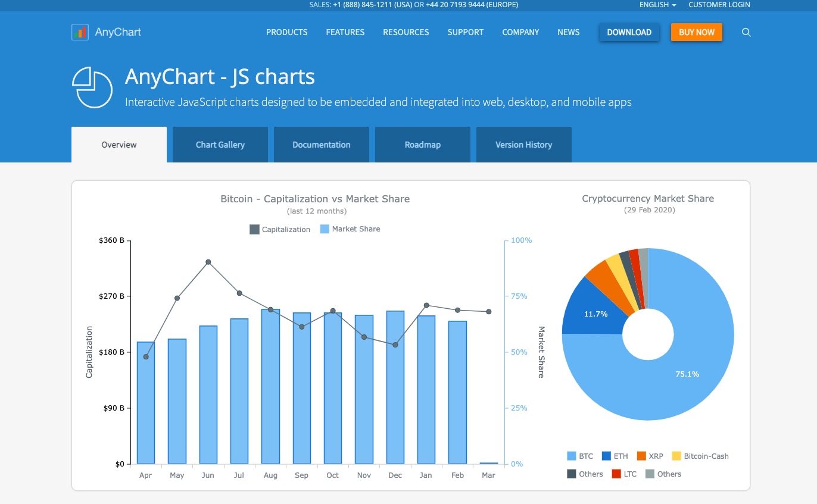Click the Apr market share bar
Screen dimensions: 817x504
[146, 403]
